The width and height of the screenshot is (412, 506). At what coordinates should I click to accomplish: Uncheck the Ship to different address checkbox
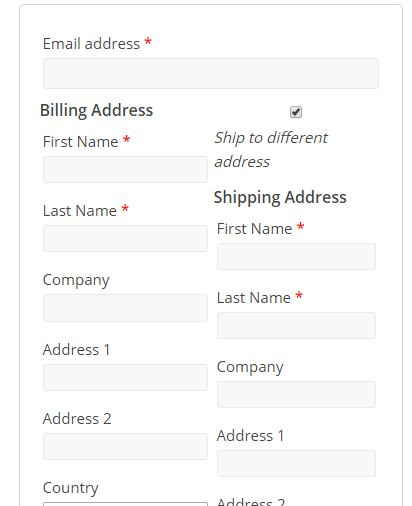[x=296, y=112]
